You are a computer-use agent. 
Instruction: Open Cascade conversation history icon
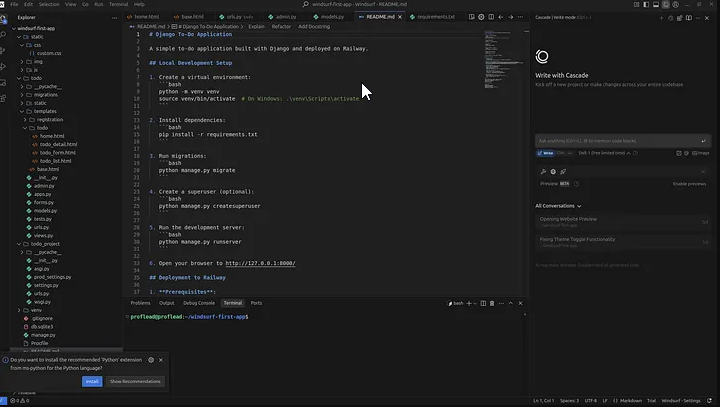click(x=670, y=18)
